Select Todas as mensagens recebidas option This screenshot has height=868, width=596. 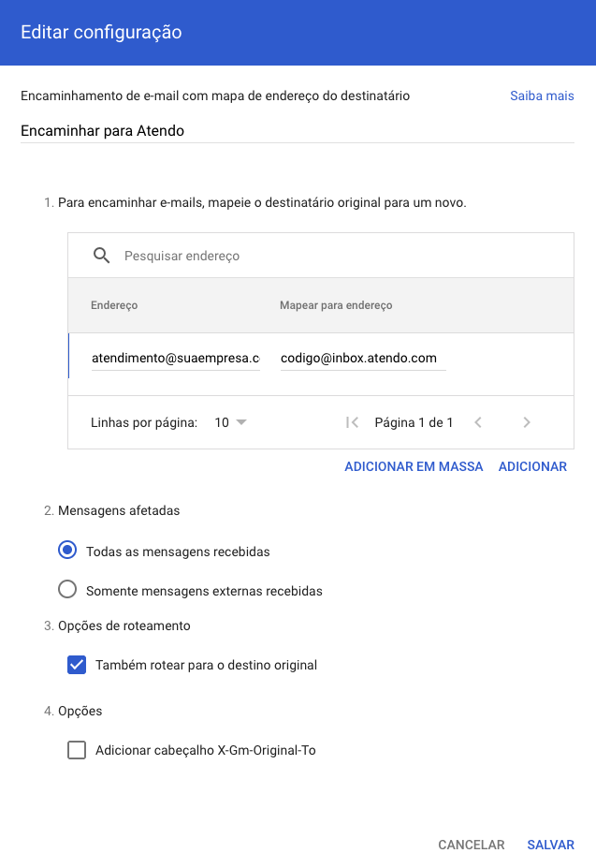tap(67, 552)
